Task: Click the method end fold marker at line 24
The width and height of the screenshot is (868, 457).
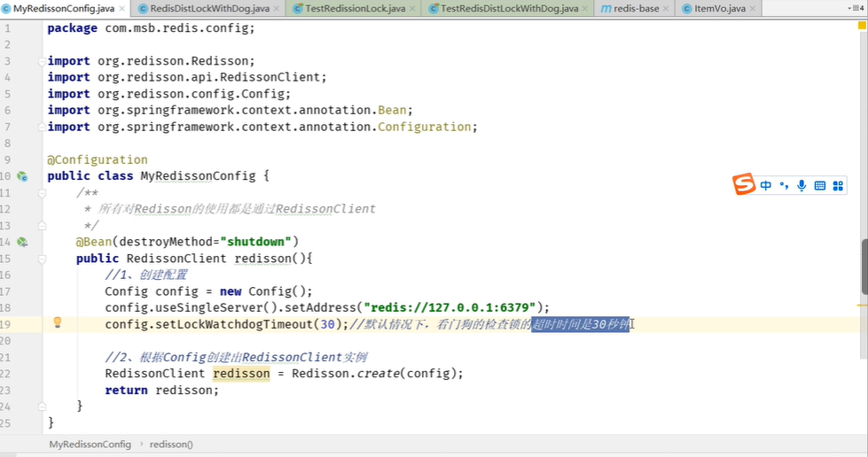Action: [x=42, y=407]
